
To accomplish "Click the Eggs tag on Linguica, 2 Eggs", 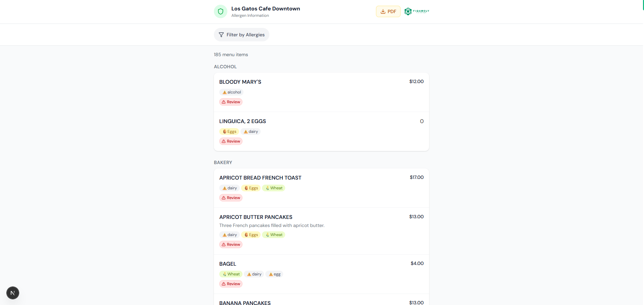I will 229,131.
